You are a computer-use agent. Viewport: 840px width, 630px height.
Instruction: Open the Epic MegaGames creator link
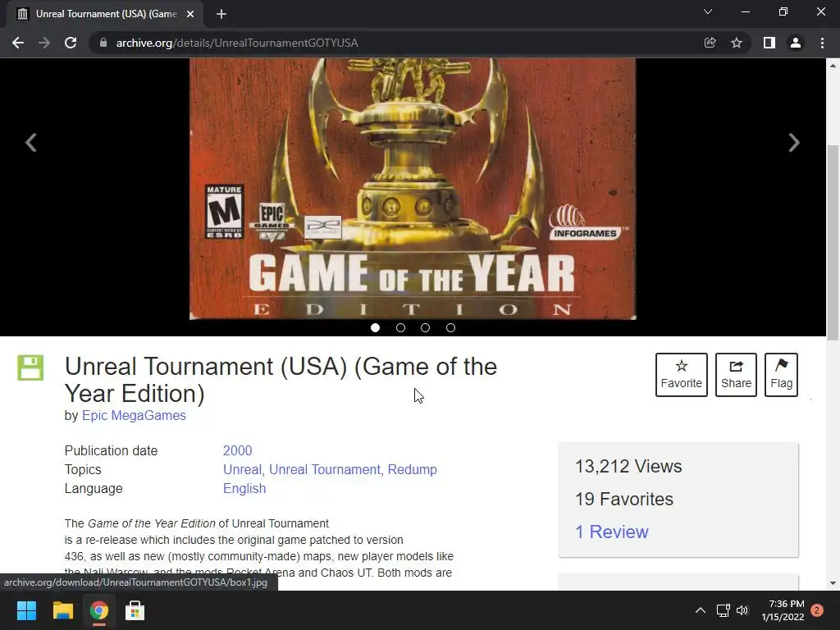[x=134, y=415]
